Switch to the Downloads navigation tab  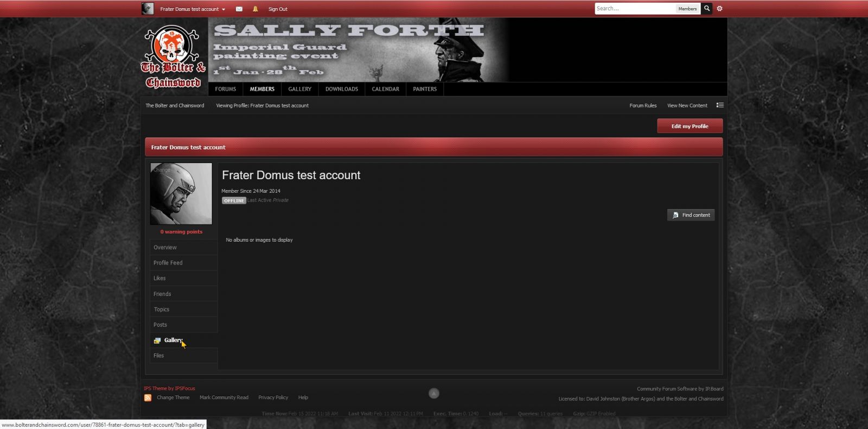[341, 89]
